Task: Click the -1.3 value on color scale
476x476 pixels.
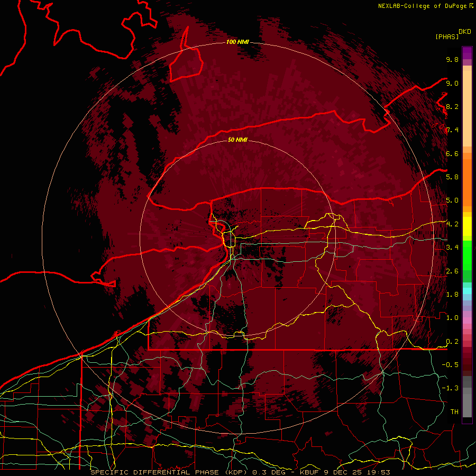Action: pyautogui.click(x=450, y=388)
